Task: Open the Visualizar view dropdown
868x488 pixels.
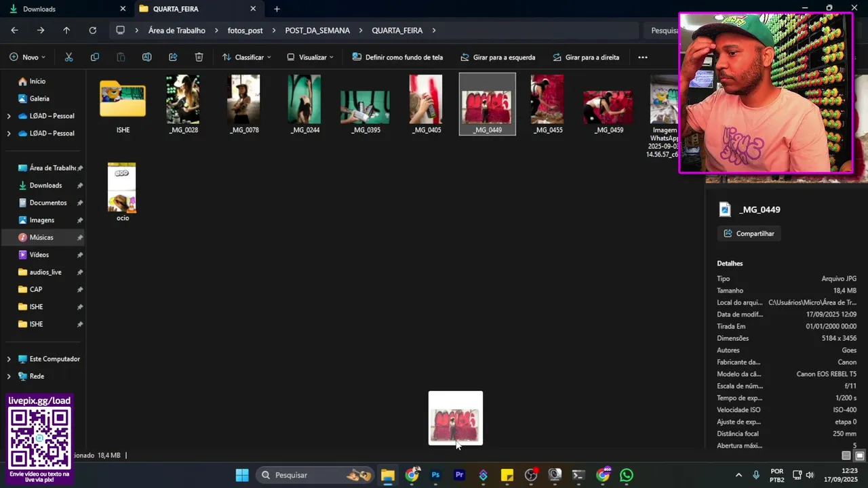Action: click(311, 58)
